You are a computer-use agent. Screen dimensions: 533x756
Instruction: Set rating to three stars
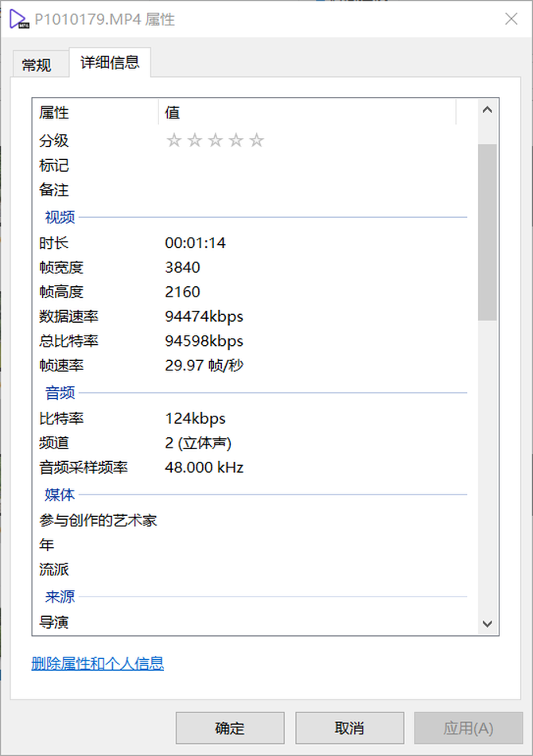pos(215,141)
